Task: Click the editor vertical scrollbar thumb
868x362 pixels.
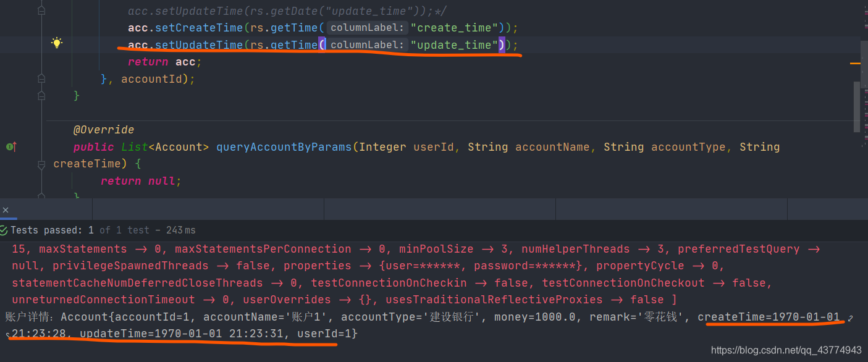Action: click(x=856, y=106)
